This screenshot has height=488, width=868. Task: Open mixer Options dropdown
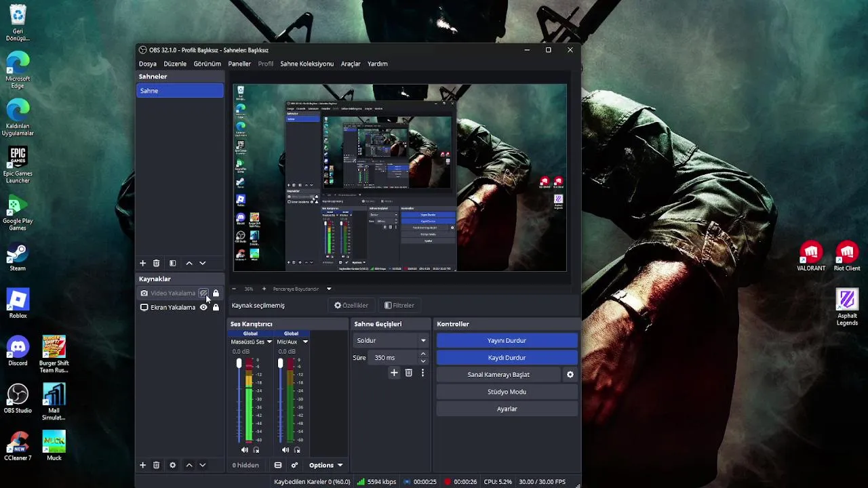[x=326, y=465]
